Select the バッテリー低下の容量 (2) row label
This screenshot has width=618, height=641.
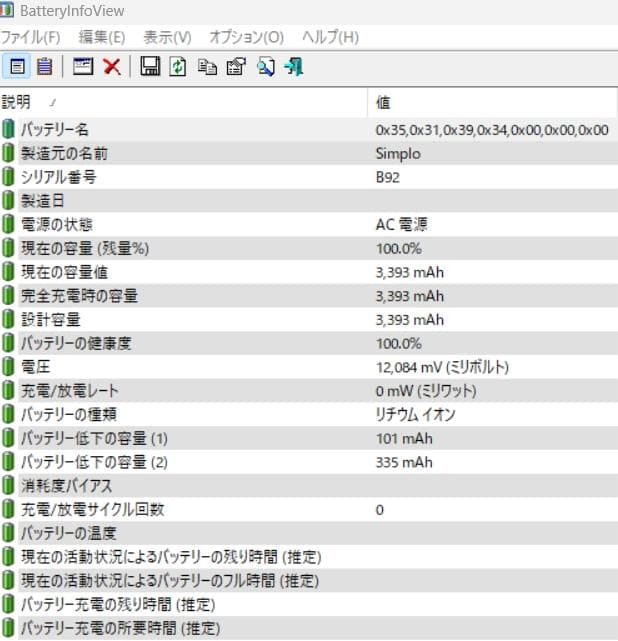point(94,462)
